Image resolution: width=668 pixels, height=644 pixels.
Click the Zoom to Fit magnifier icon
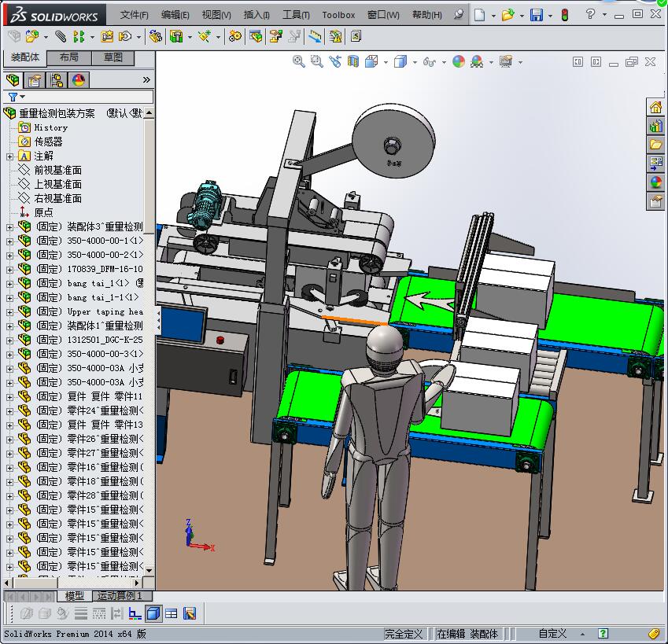(299, 61)
